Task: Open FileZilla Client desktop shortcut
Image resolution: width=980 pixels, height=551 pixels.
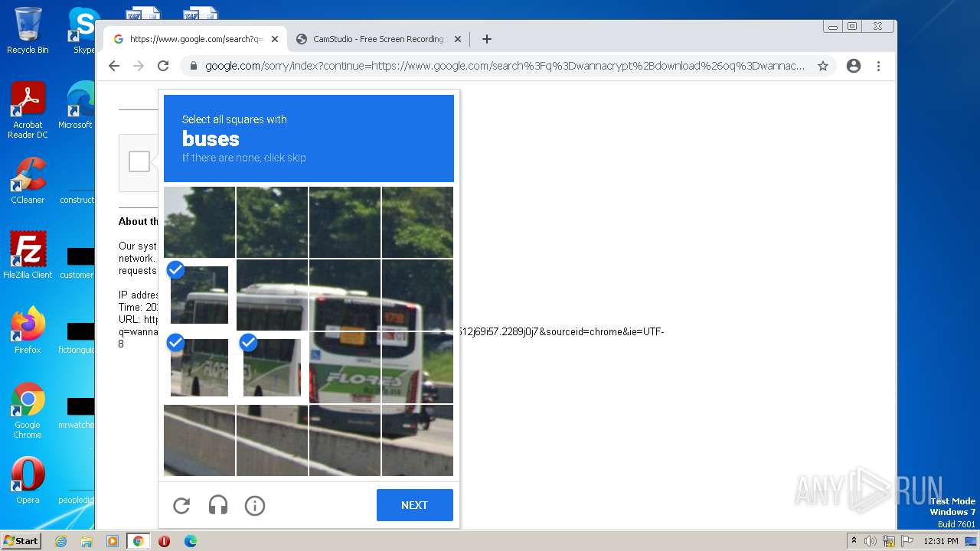Action: [x=28, y=255]
